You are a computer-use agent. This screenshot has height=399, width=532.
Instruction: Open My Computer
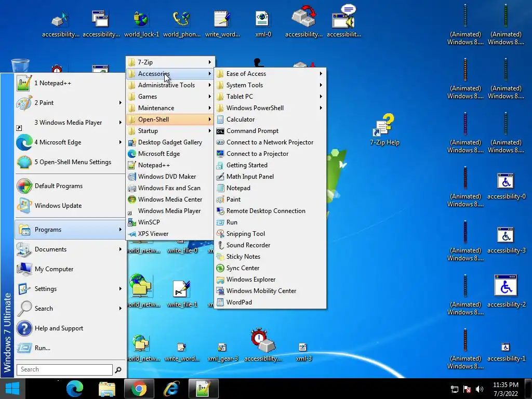pos(70,269)
